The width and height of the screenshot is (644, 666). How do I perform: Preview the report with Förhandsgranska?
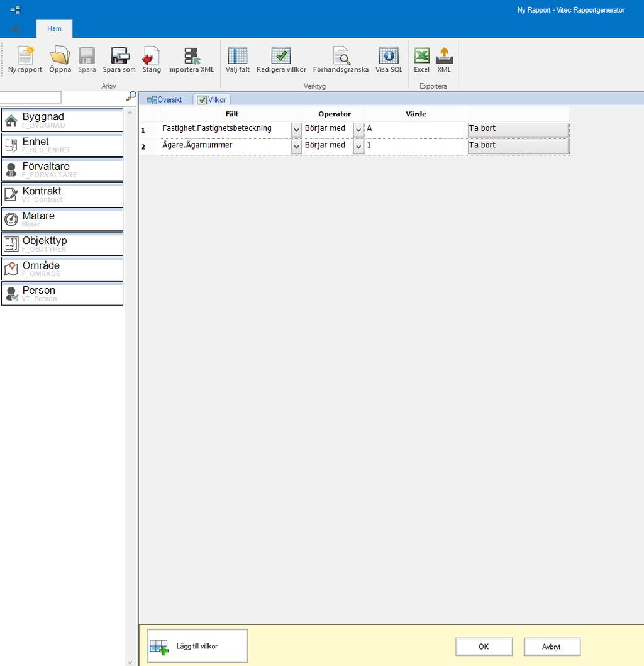[x=341, y=60]
